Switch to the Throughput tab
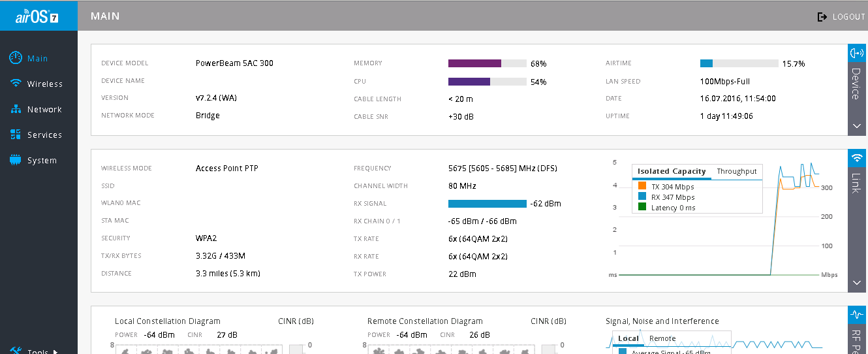The height and width of the screenshot is (354, 868). click(x=736, y=171)
